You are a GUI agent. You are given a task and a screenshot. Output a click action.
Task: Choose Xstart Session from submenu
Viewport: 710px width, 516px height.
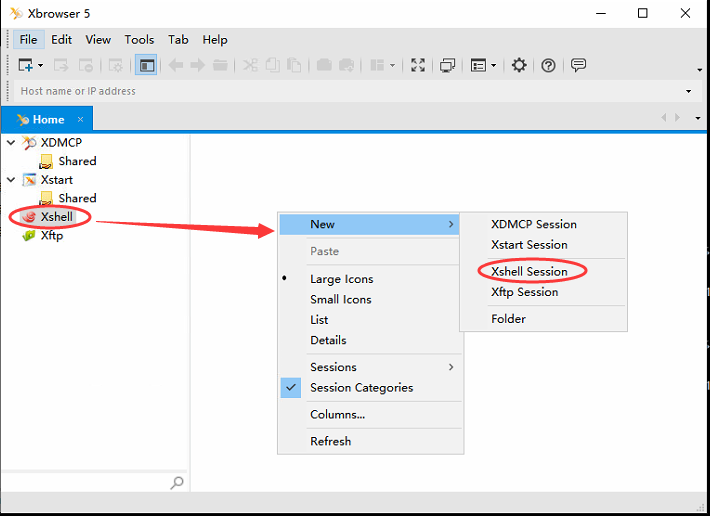pos(529,245)
